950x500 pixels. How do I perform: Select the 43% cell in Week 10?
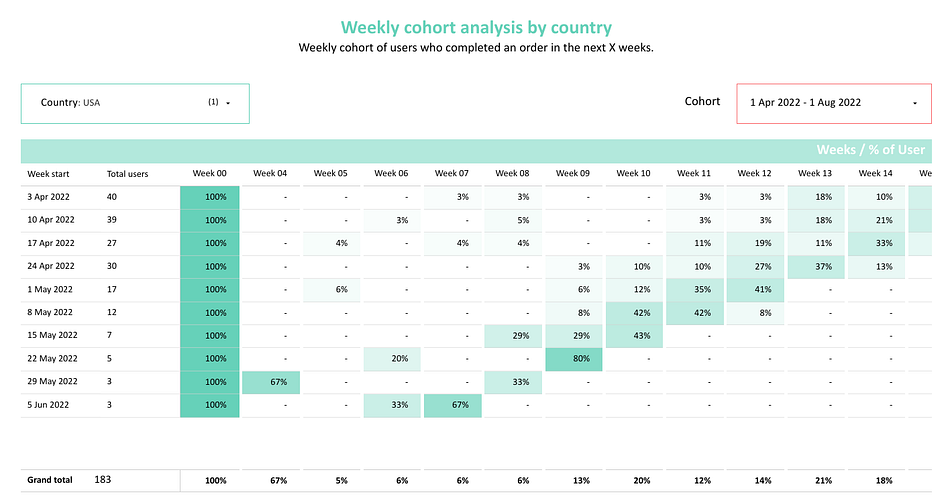tap(634, 336)
